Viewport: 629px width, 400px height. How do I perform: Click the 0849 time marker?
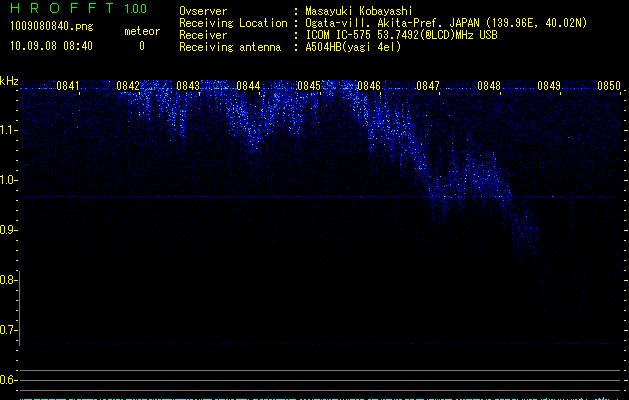pyautogui.click(x=549, y=86)
